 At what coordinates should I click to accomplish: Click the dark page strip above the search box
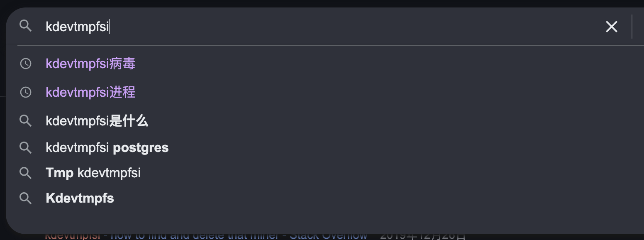point(290,3)
